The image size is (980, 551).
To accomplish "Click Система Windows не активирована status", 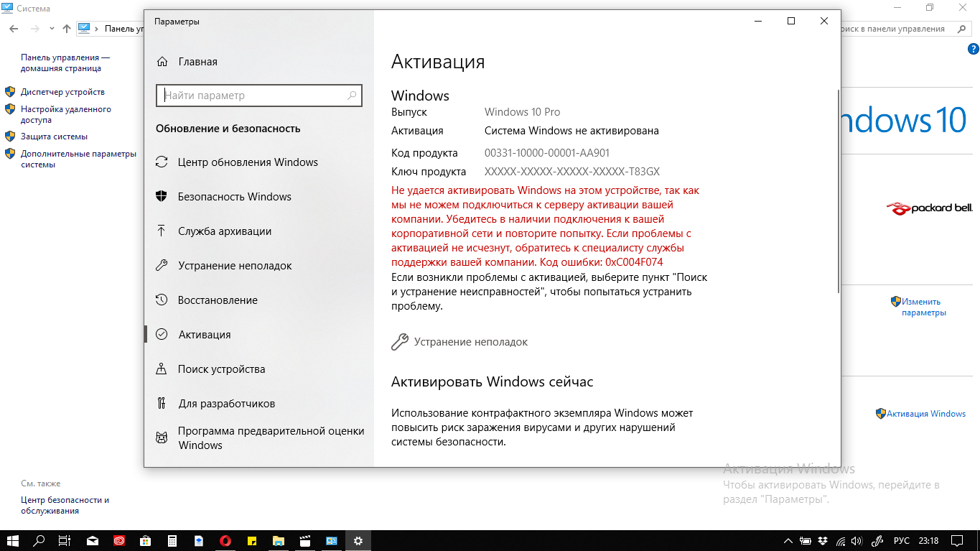I will [571, 131].
